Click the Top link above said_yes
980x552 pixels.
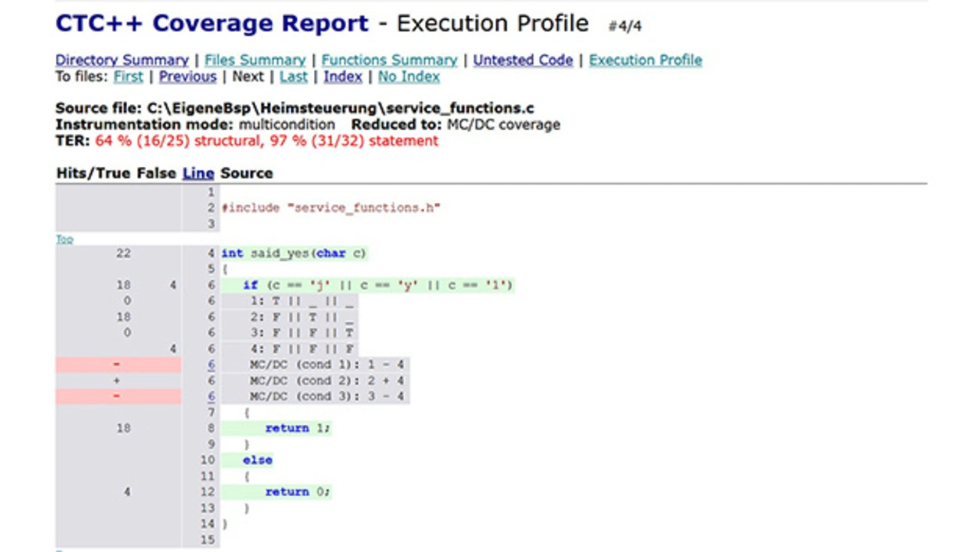(64, 240)
